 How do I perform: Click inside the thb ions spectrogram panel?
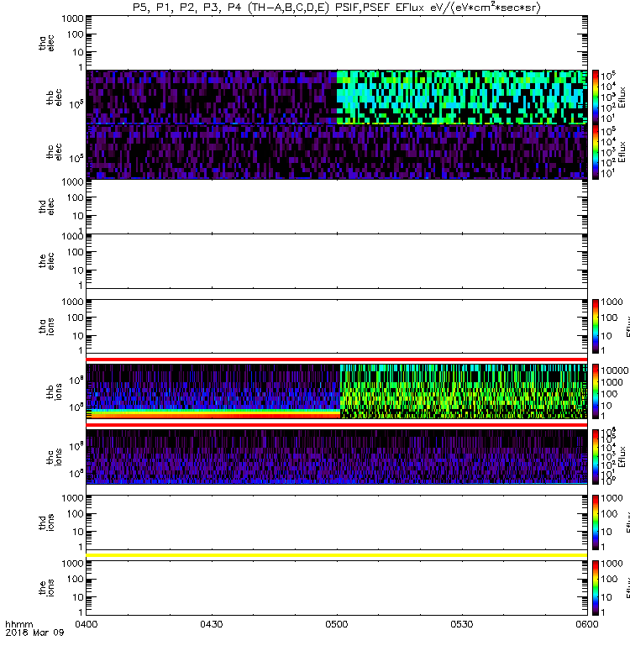pyautogui.click(x=337, y=391)
